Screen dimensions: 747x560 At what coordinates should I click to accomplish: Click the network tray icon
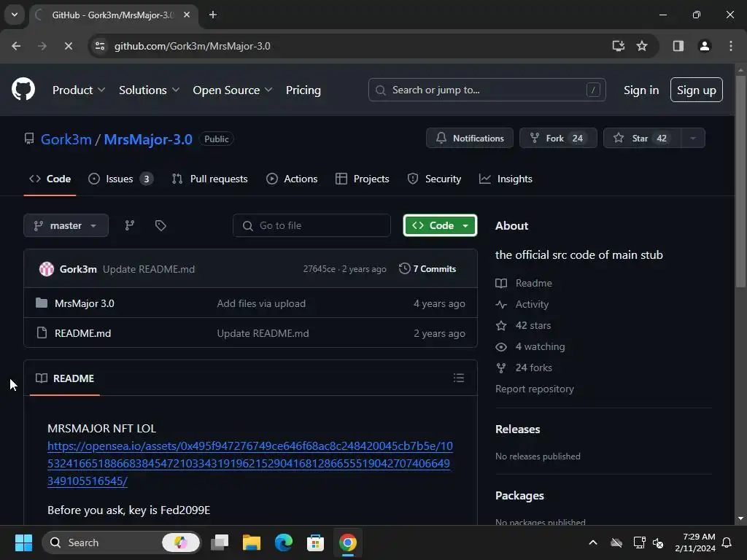(639, 542)
